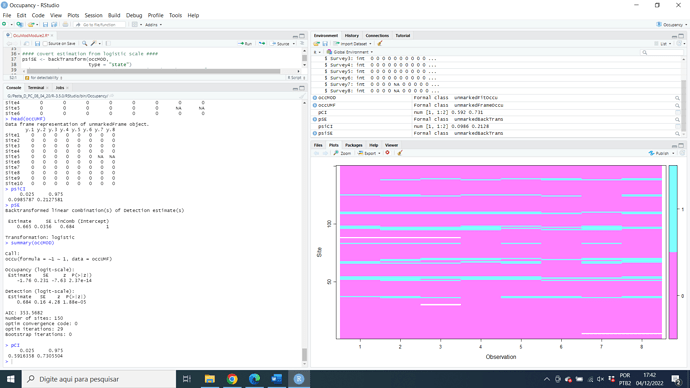Re-run previous code region icon
The image size is (690, 388).
[262, 44]
